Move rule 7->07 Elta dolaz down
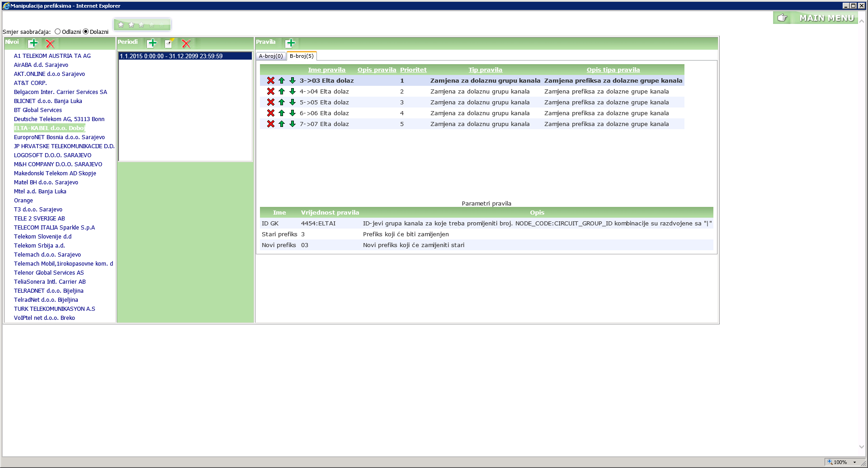 point(292,124)
